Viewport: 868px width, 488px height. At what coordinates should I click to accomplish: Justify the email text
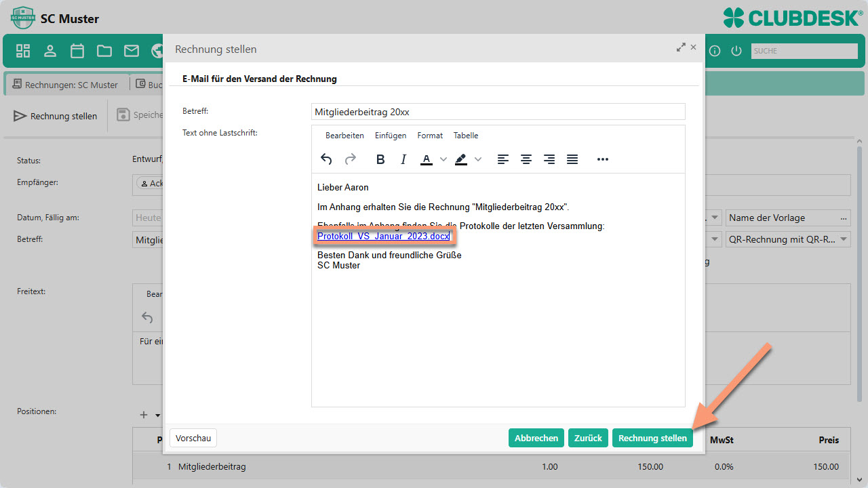click(572, 159)
